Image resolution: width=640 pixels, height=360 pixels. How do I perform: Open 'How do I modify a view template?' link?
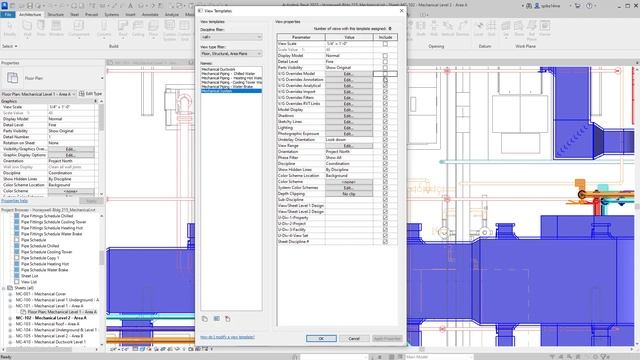pos(227,337)
